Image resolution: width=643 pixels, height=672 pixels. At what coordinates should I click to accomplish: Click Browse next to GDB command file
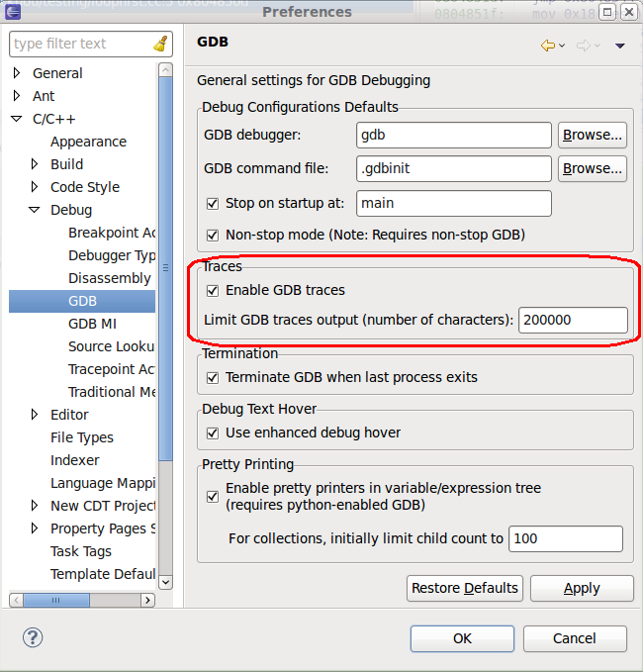[592, 169]
